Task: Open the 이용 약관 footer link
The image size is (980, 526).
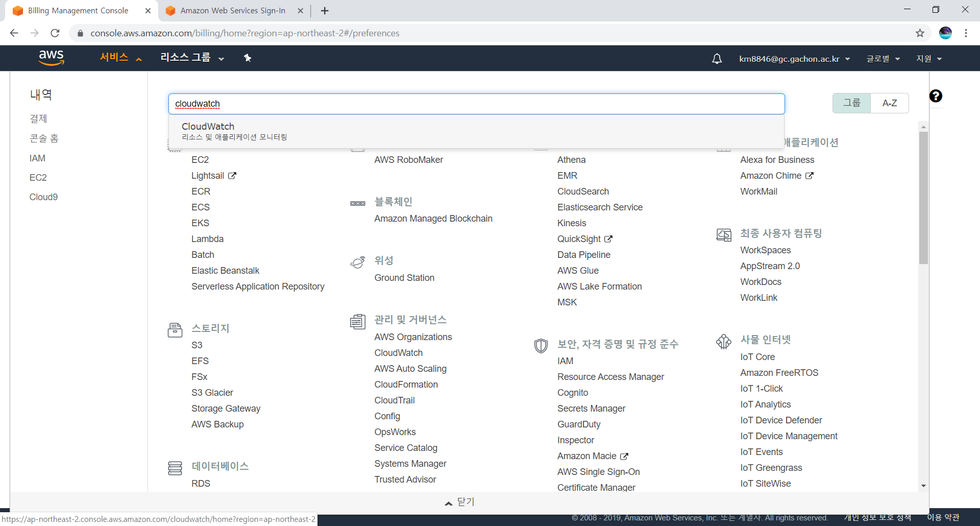Action: coord(943,517)
